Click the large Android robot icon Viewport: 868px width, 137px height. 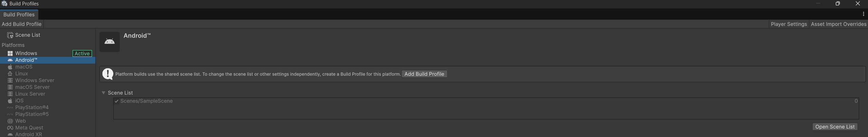110,42
